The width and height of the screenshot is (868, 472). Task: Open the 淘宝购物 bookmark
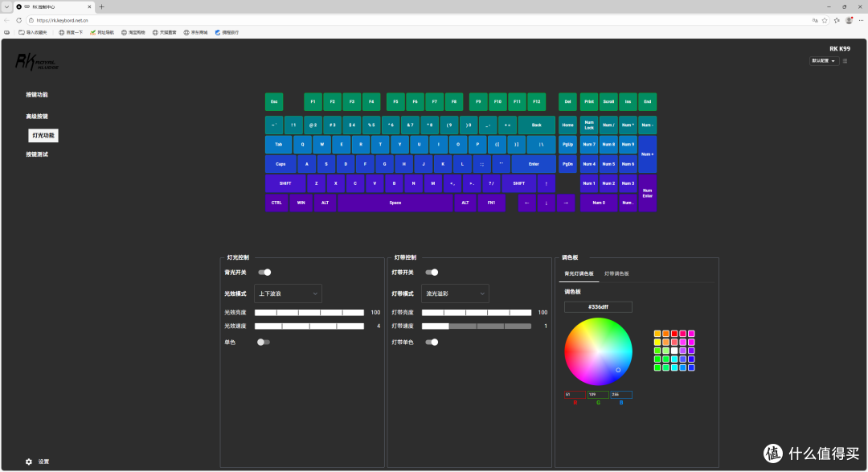133,33
